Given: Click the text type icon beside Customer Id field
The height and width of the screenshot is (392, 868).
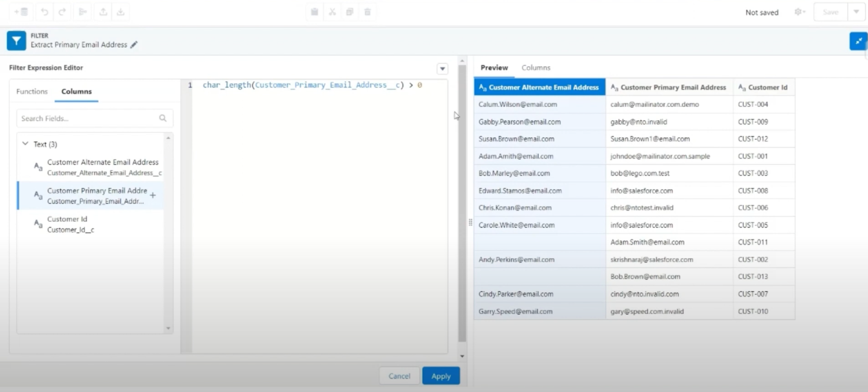Looking at the screenshot, I should pos(38,223).
